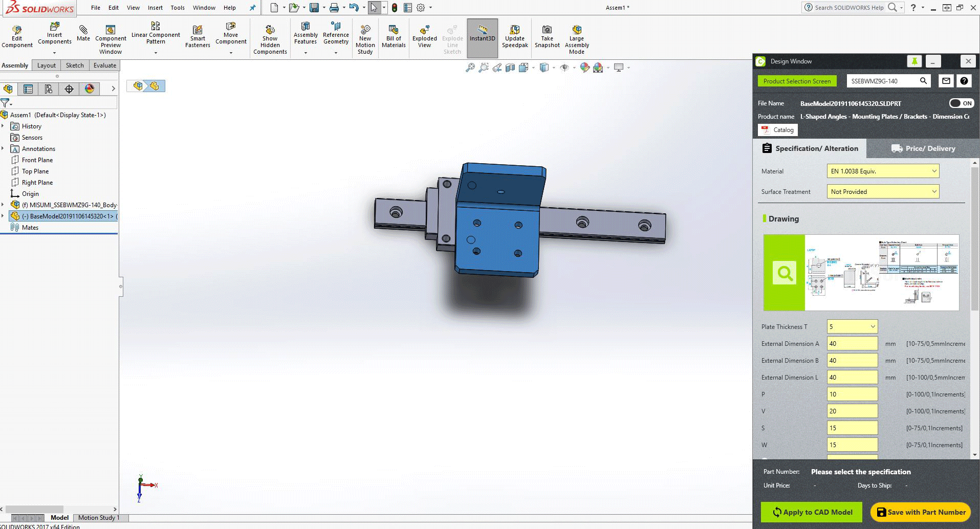Screen dimensions: 980x529
Task: Open the DisplayManager color wheel tab
Action: pos(90,89)
